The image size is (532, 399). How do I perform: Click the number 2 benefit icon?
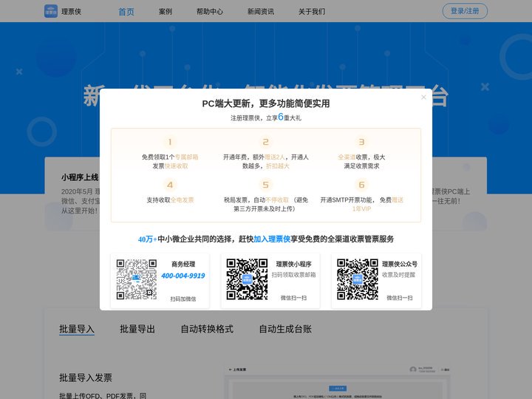click(266, 142)
